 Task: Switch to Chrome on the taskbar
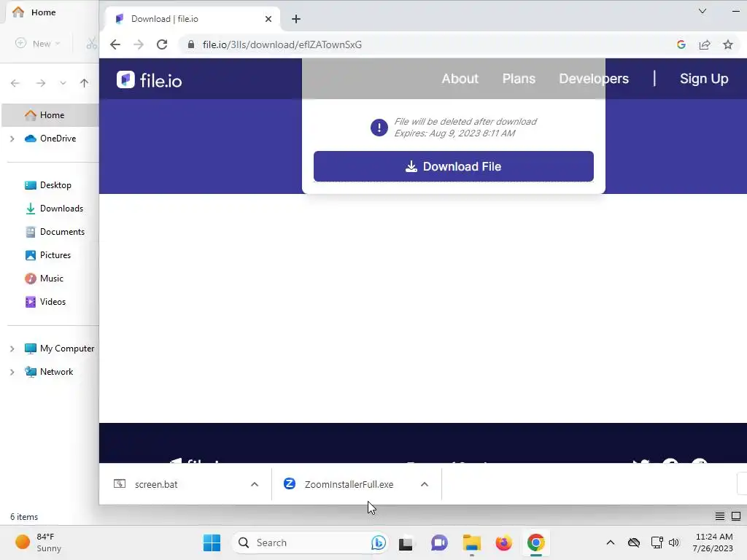[536, 542]
